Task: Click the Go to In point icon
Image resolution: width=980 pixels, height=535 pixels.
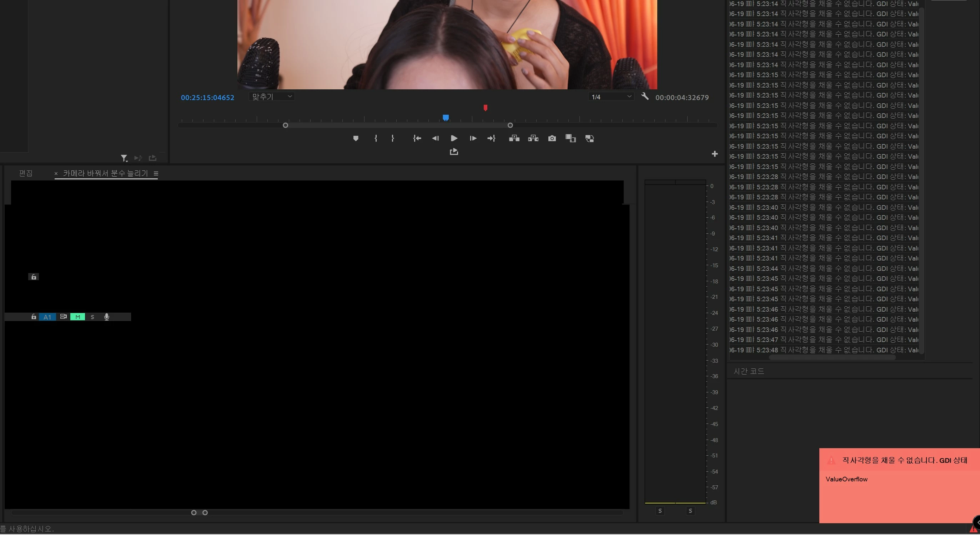Action: [x=417, y=139]
